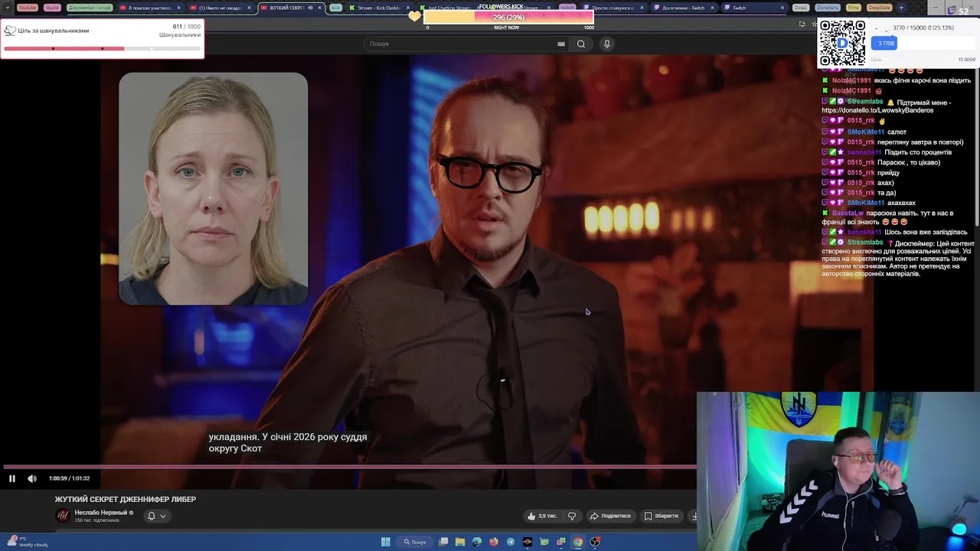Click the YouTube search magnifier button
980x551 pixels.
(x=581, y=44)
